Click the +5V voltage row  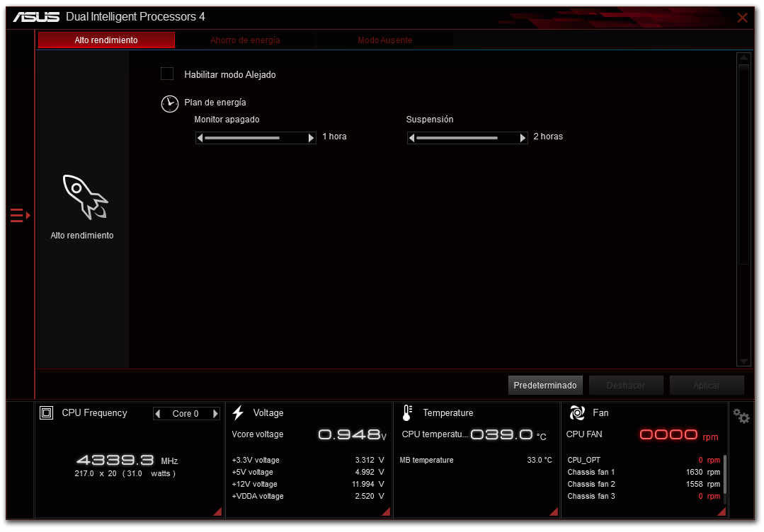click(308, 472)
